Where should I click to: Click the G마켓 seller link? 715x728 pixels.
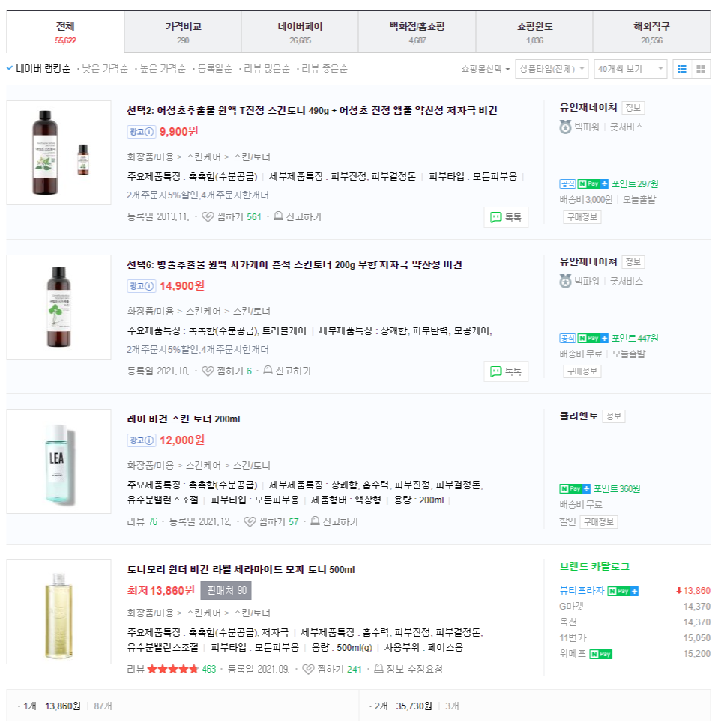pyautogui.click(x=571, y=607)
